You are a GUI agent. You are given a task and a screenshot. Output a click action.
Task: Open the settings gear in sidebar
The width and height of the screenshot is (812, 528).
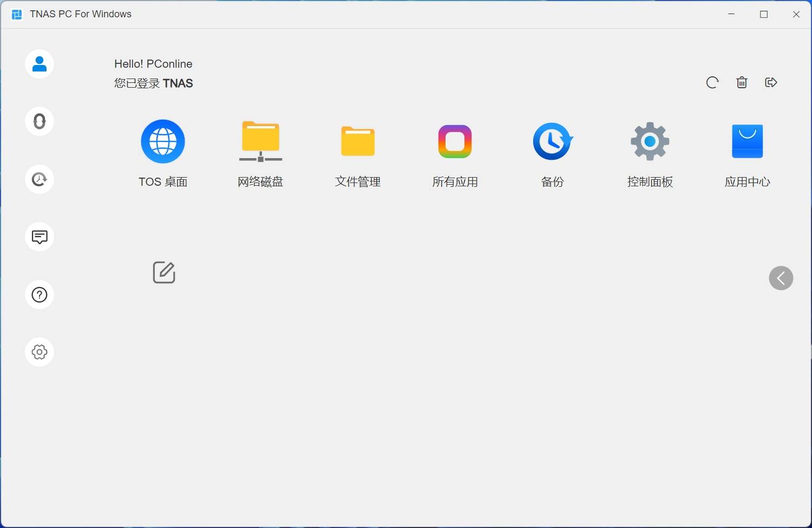(x=40, y=352)
